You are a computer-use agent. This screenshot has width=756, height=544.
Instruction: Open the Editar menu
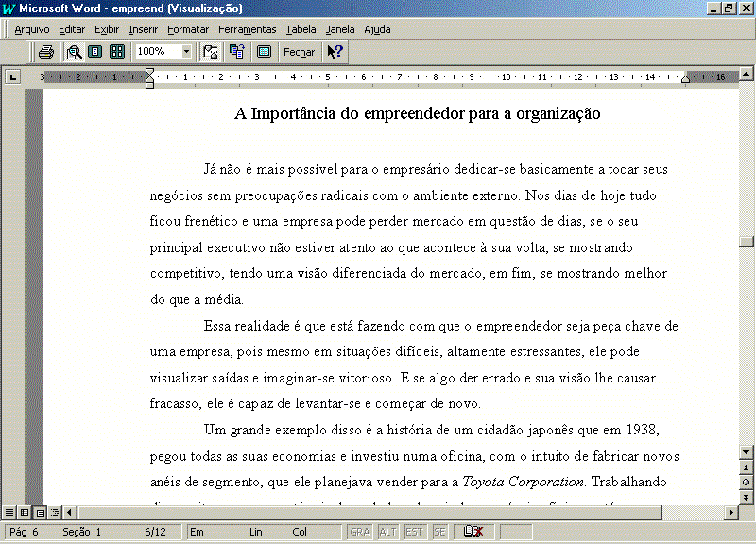click(x=72, y=29)
